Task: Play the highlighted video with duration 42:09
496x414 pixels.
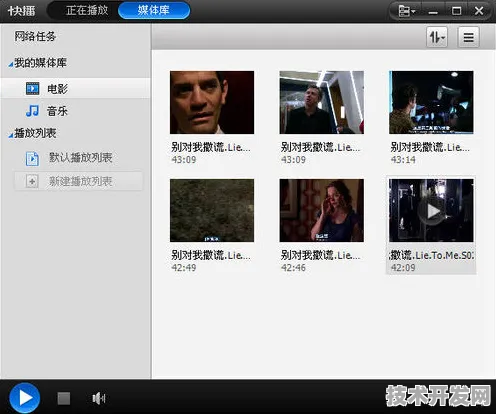Action: (x=432, y=211)
